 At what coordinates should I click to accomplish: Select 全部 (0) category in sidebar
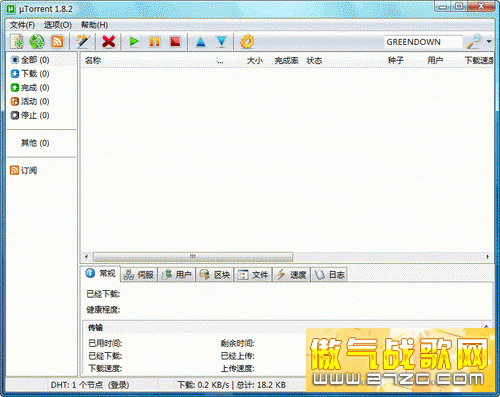pyautogui.click(x=30, y=60)
